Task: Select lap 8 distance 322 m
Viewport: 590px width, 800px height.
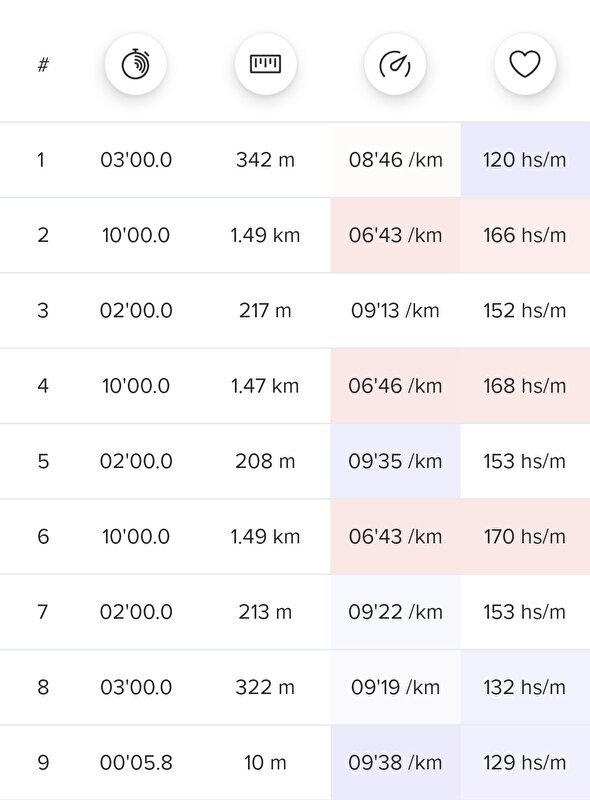Action: click(265, 687)
